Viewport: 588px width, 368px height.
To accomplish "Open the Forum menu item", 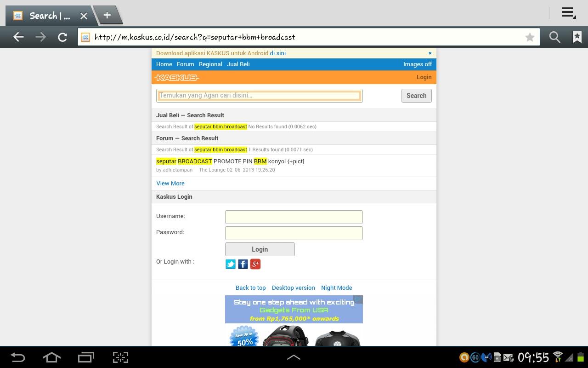I will [x=186, y=64].
